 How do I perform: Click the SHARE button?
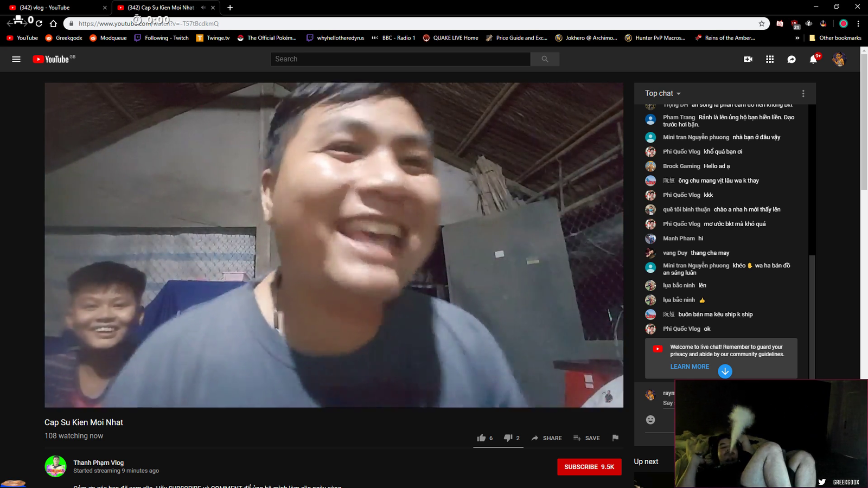coord(547,438)
